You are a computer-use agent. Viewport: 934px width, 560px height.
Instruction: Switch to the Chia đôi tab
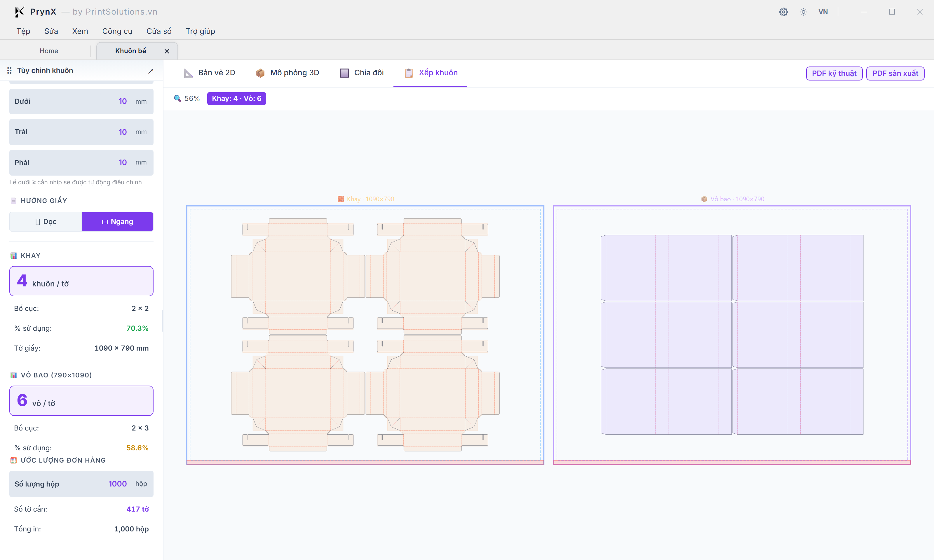tap(362, 73)
